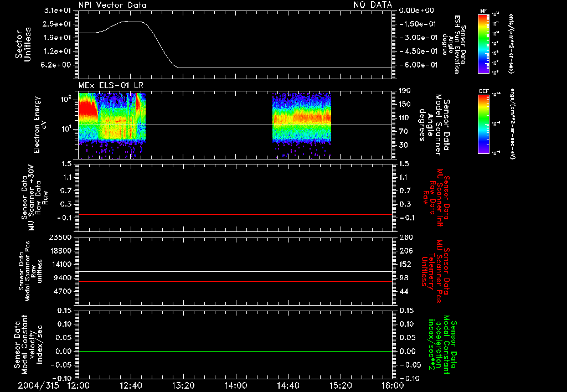
Task: Click the "9400" tick label
Action: click(x=62, y=278)
